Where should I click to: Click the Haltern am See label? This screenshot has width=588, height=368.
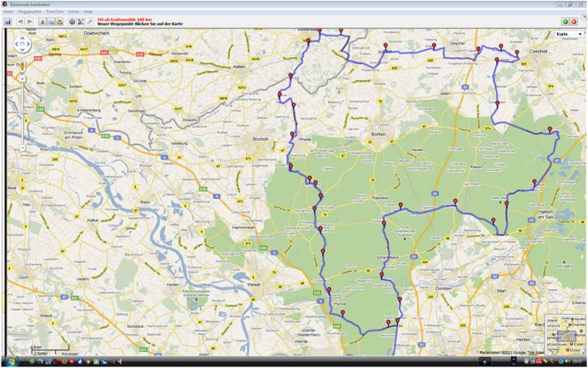click(545, 214)
